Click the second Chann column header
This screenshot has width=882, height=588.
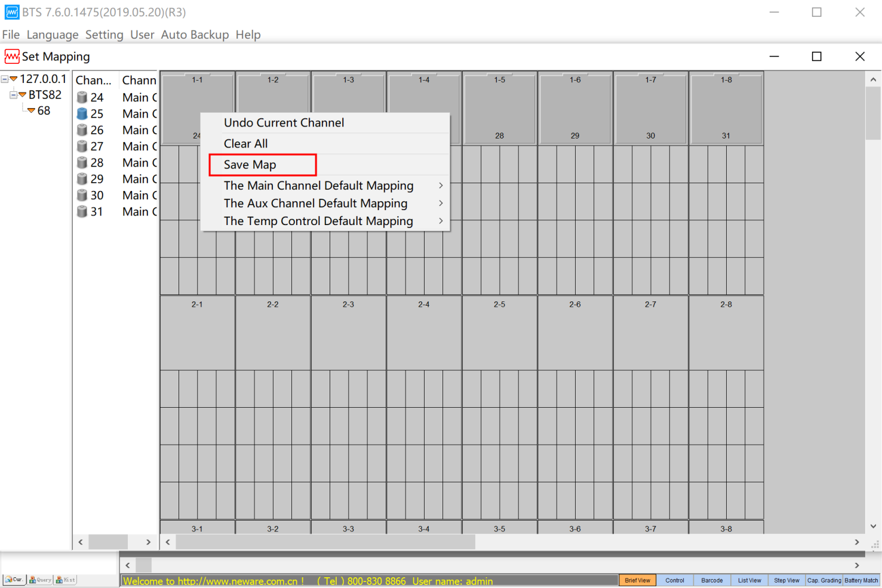pos(139,80)
